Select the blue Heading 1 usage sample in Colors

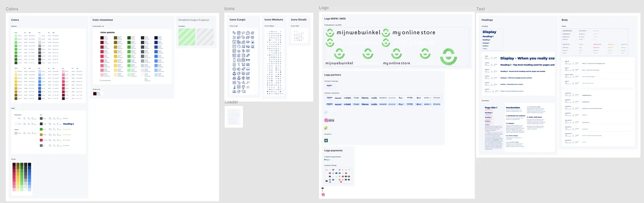click(69, 124)
